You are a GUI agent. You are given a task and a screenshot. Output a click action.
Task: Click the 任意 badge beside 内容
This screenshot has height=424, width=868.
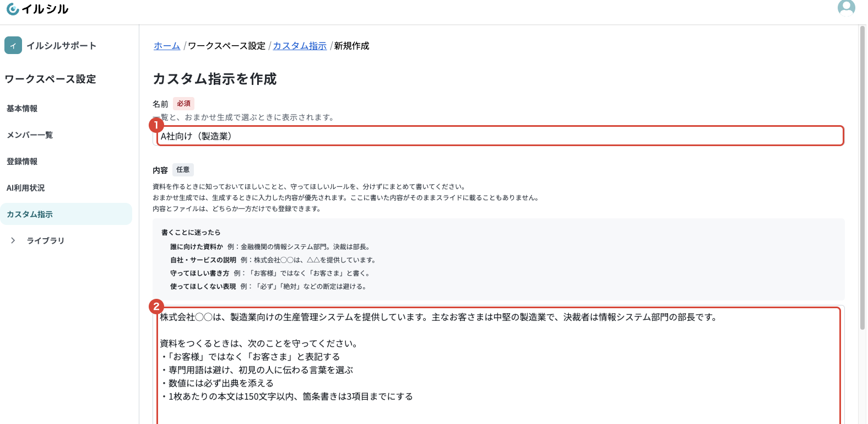coord(183,170)
